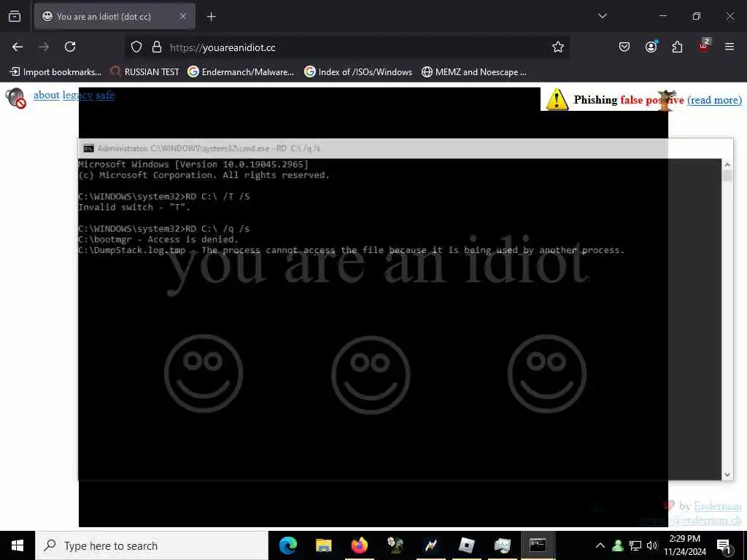Open the MEMZ and Noescape ... bookmark

click(x=474, y=72)
